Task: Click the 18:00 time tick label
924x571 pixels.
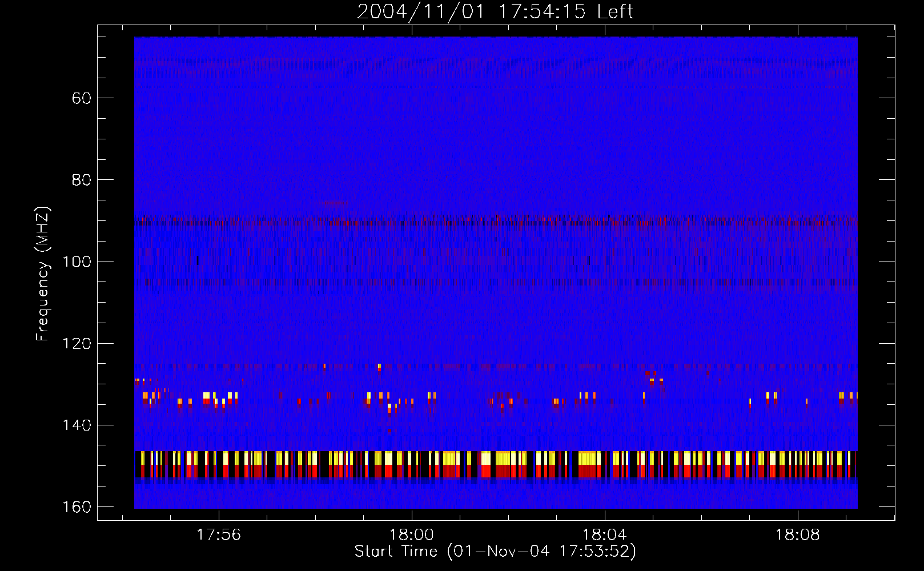Action: 412,535
